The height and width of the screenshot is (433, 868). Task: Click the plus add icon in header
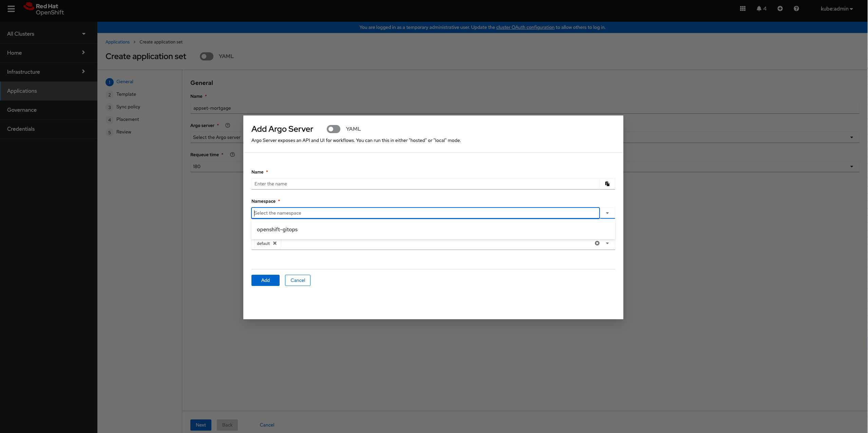pyautogui.click(x=780, y=9)
